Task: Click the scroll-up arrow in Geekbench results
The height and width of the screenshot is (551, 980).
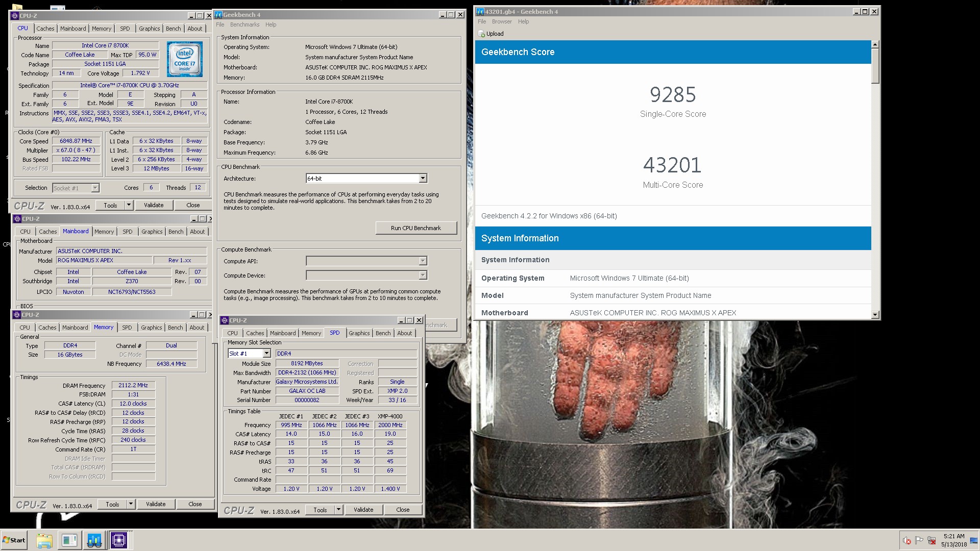Action: (875, 45)
